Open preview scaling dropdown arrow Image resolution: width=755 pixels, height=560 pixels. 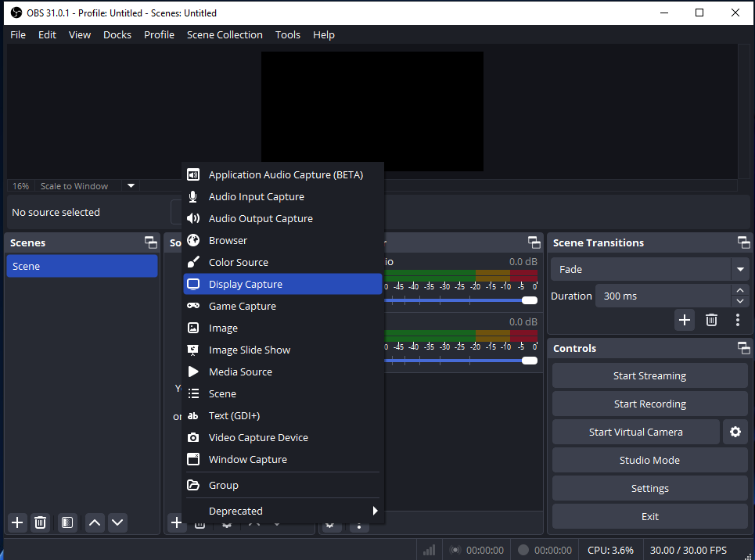(x=131, y=186)
